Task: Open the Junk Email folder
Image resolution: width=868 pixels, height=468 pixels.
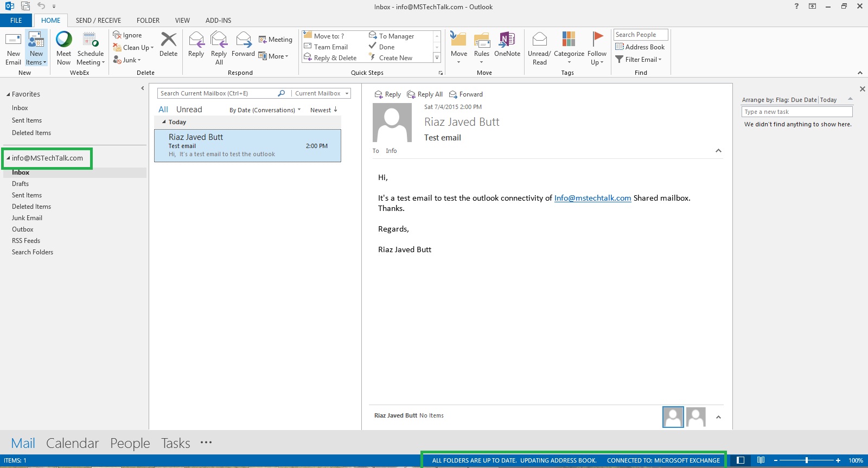Action: coord(27,218)
